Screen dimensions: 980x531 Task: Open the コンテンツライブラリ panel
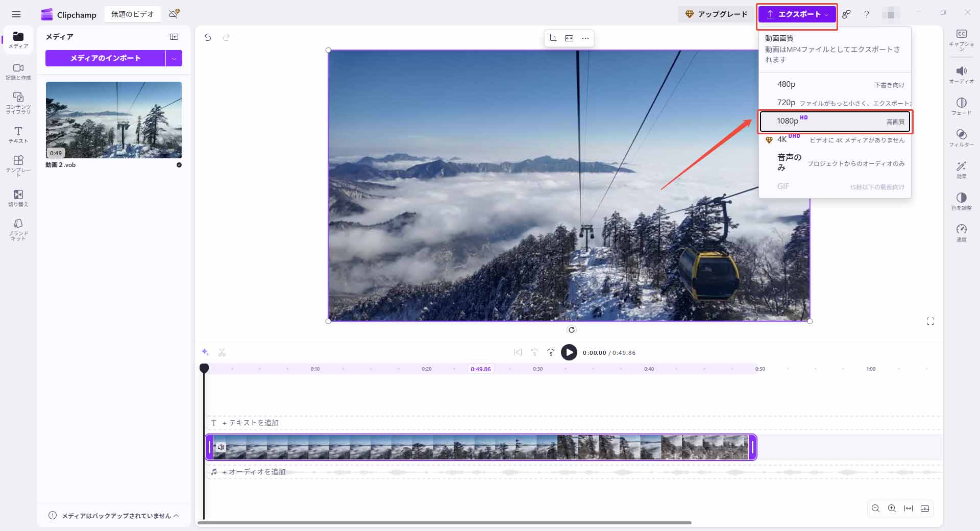[x=18, y=101]
